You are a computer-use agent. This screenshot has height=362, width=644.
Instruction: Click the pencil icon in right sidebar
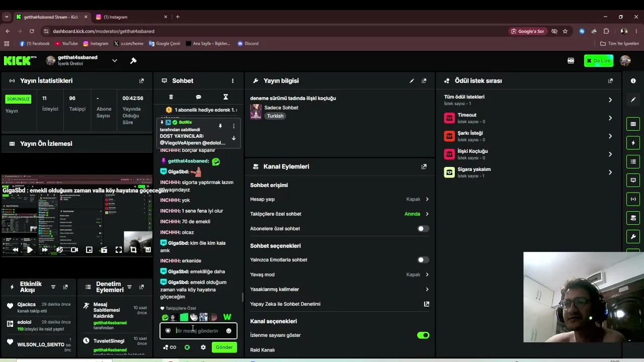tap(633, 100)
